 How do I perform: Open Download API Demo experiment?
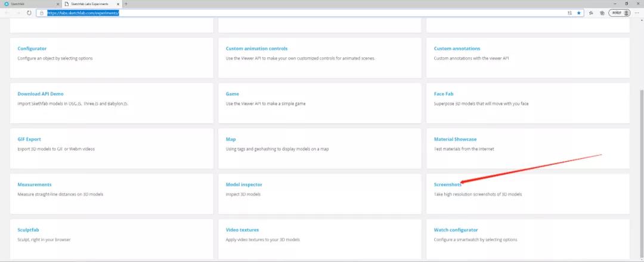[x=41, y=94]
